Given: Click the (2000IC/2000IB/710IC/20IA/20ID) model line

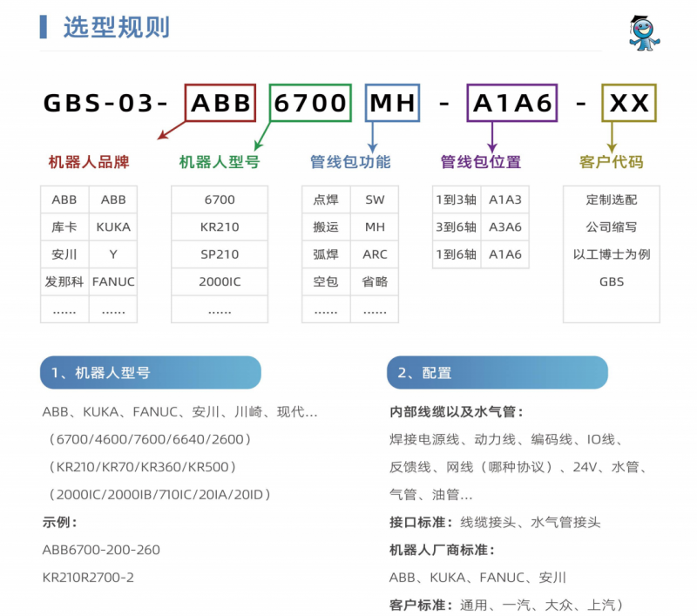Looking at the screenshot, I should pyautogui.click(x=159, y=495).
